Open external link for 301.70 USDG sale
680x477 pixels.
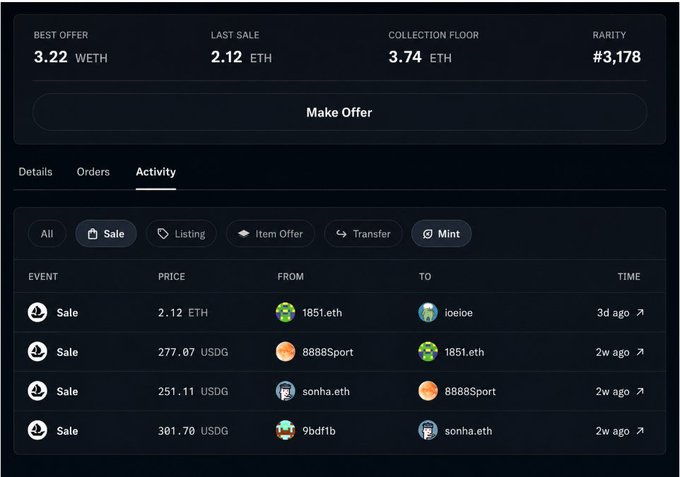click(640, 431)
